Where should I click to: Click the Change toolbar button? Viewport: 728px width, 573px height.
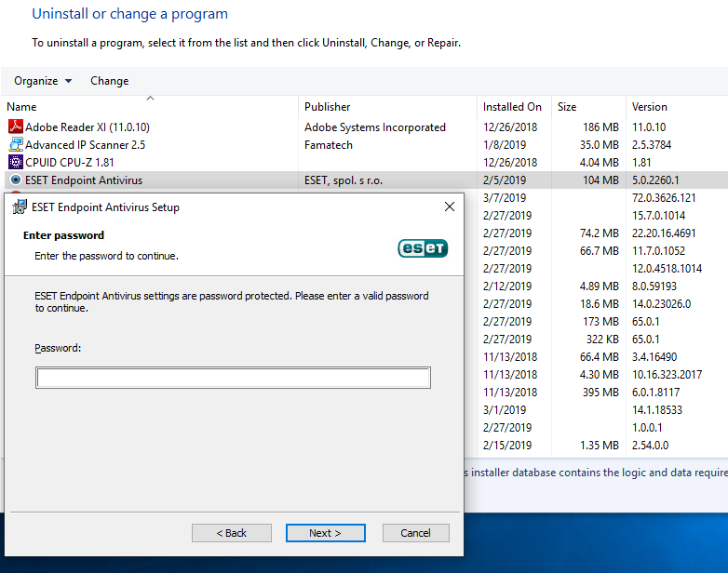[110, 81]
